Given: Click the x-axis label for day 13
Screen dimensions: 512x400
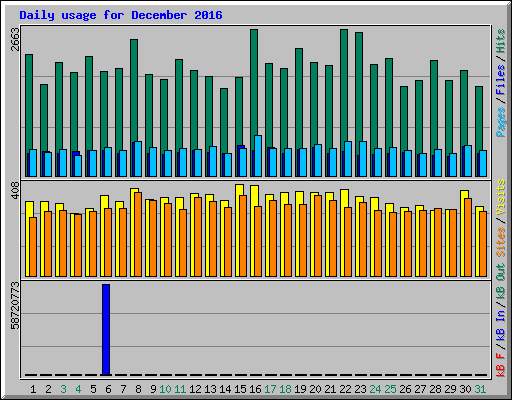Looking at the screenshot, I should [210, 389].
